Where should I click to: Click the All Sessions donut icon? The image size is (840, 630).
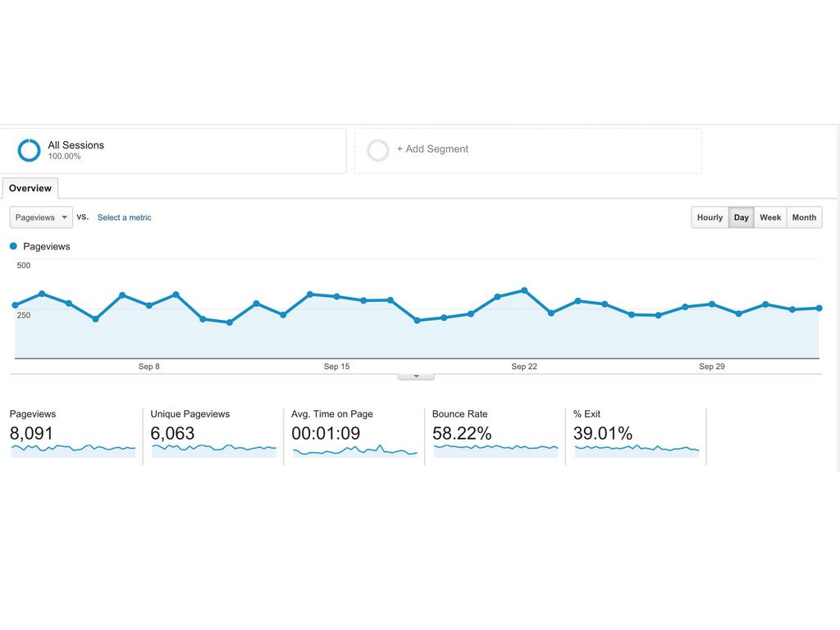[x=29, y=150]
